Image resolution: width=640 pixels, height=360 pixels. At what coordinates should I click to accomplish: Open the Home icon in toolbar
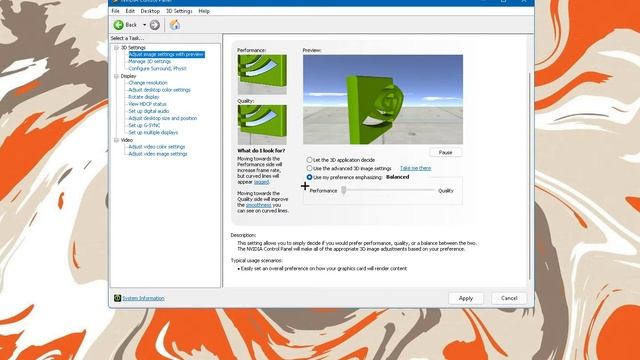coord(175,25)
